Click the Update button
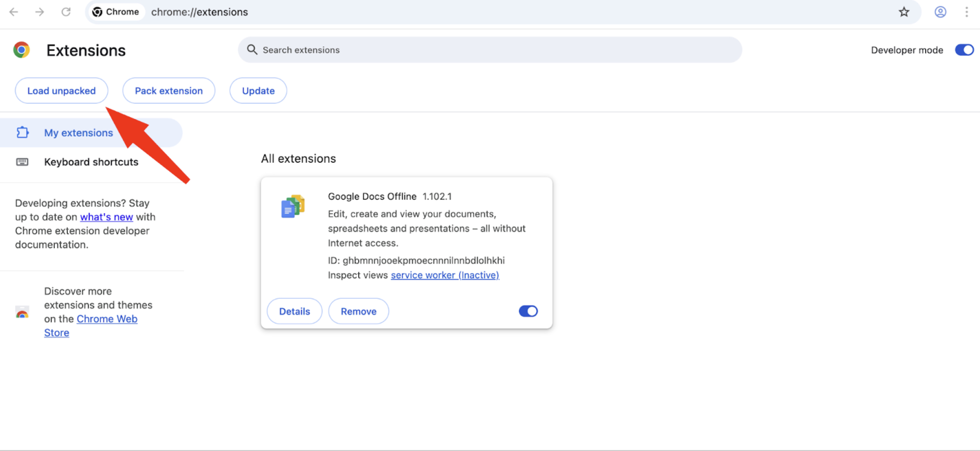This screenshot has height=451, width=980. pos(258,91)
